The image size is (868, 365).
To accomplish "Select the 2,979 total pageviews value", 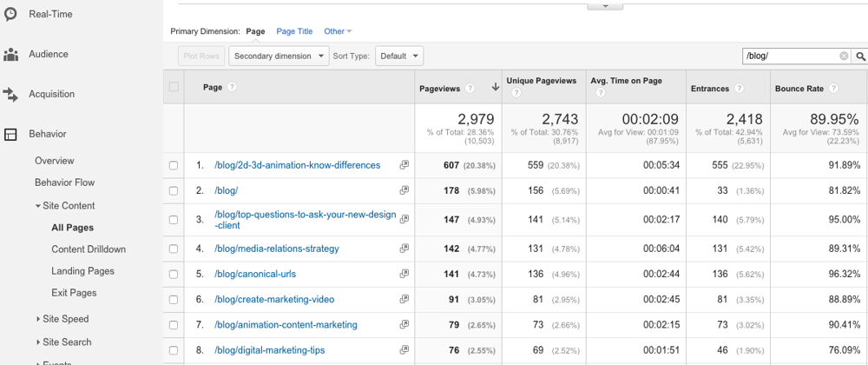I will (476, 118).
